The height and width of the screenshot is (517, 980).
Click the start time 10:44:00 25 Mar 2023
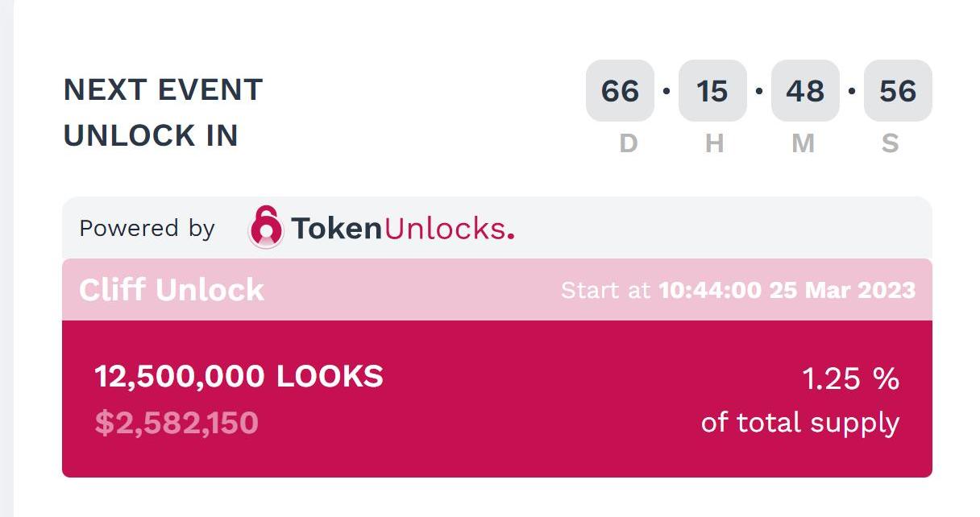pos(787,290)
